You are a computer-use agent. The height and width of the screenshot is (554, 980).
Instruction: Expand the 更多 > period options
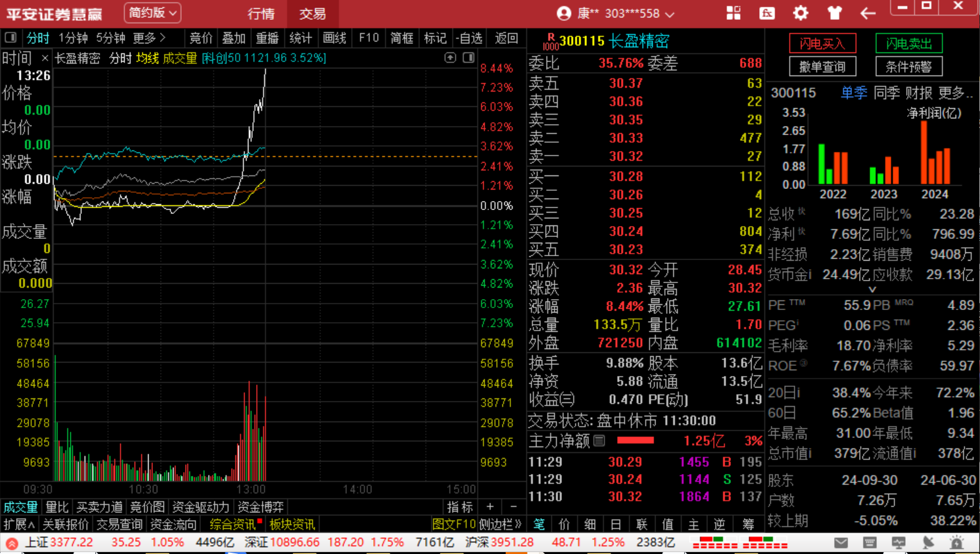coord(149,38)
